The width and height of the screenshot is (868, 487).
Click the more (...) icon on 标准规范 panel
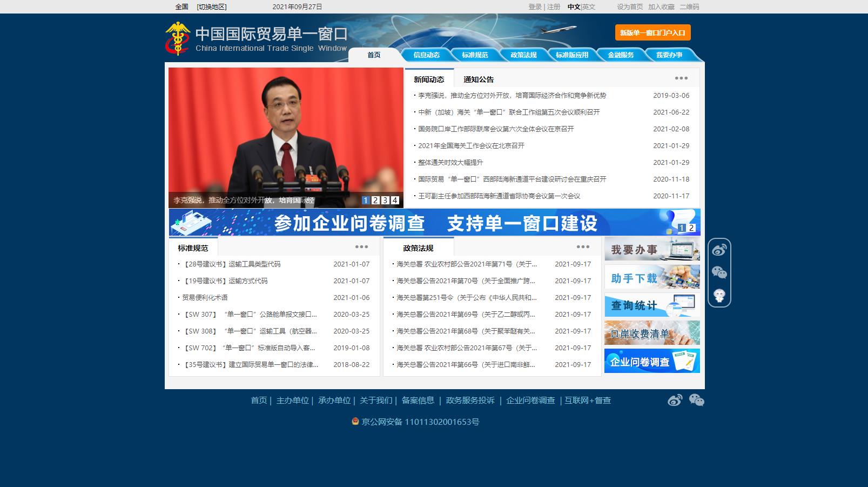[362, 246]
